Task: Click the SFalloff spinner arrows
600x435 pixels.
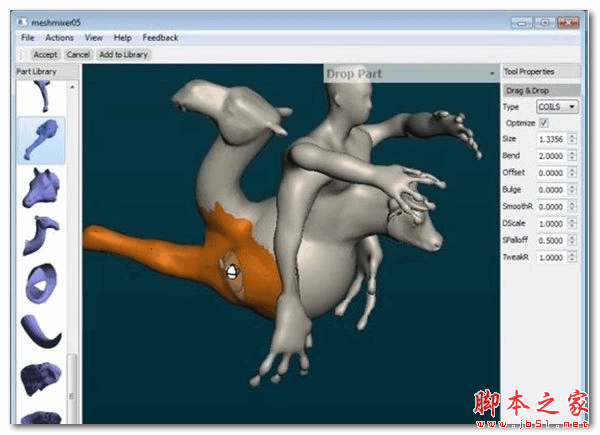Action: pos(572,240)
